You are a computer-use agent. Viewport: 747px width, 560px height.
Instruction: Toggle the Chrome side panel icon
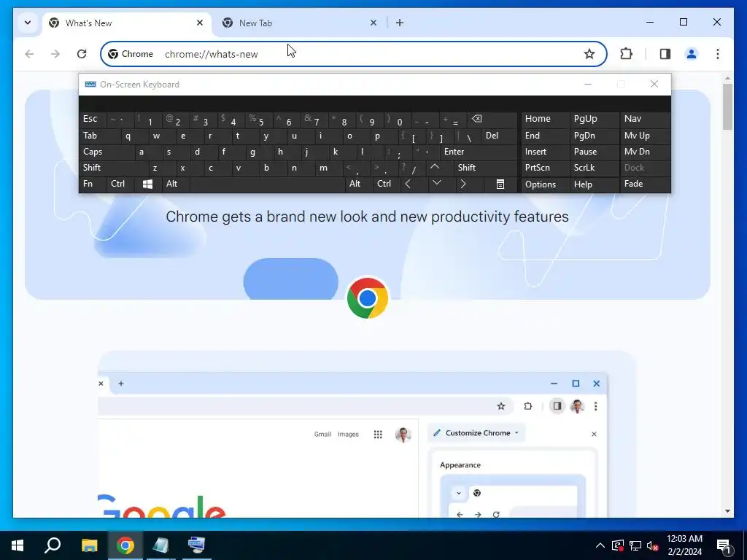(x=665, y=54)
